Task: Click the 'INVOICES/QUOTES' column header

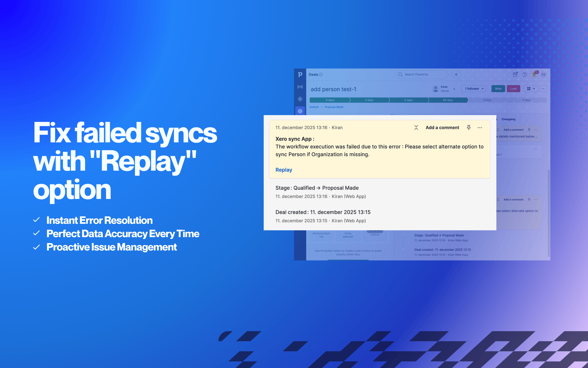Action: 321,235
